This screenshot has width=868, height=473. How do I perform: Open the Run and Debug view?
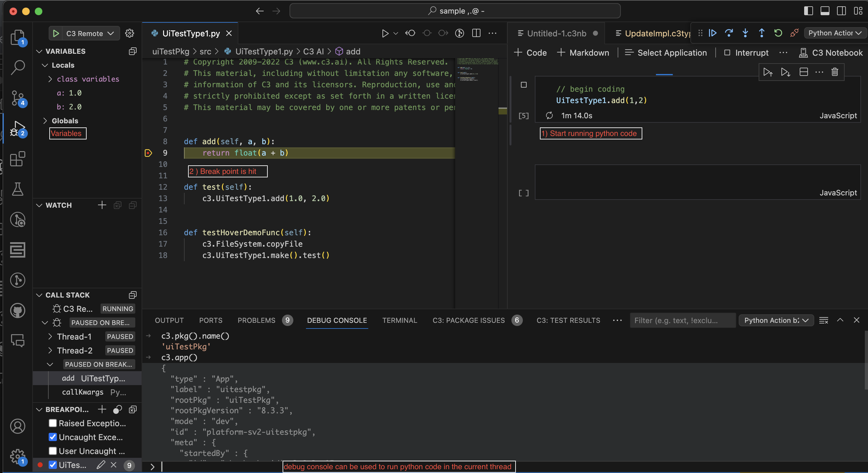tap(17, 128)
